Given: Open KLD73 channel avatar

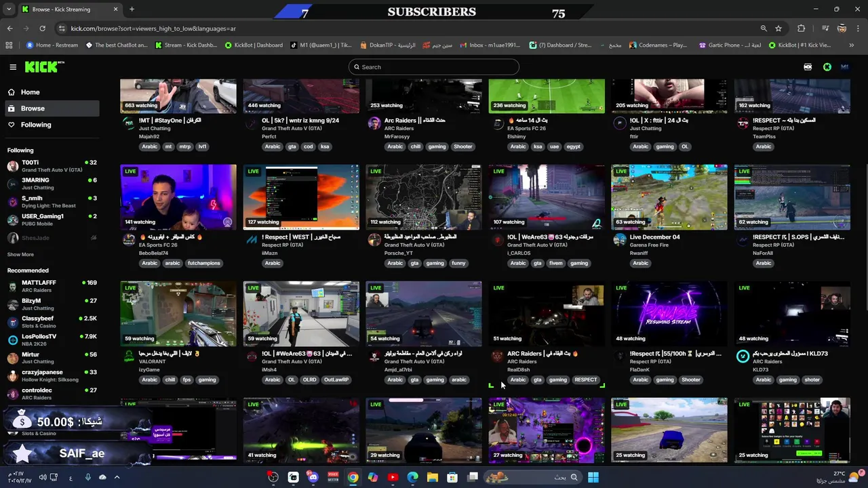Looking at the screenshot, I should 743,357.
